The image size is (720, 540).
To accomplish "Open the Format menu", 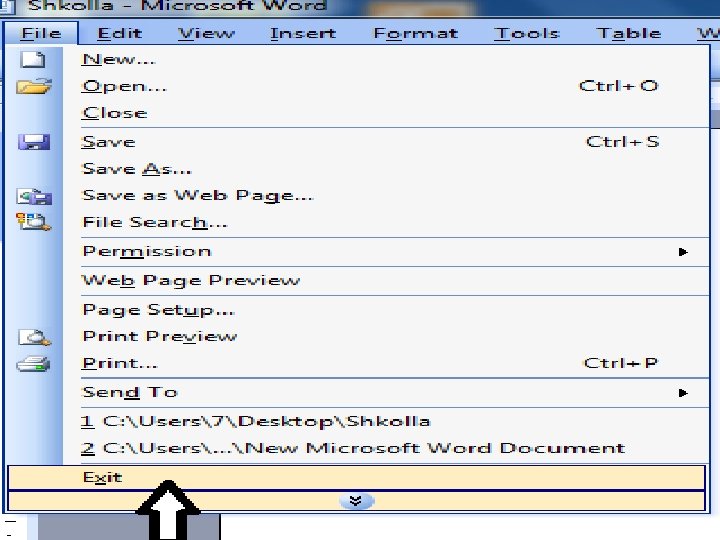I will (416, 33).
